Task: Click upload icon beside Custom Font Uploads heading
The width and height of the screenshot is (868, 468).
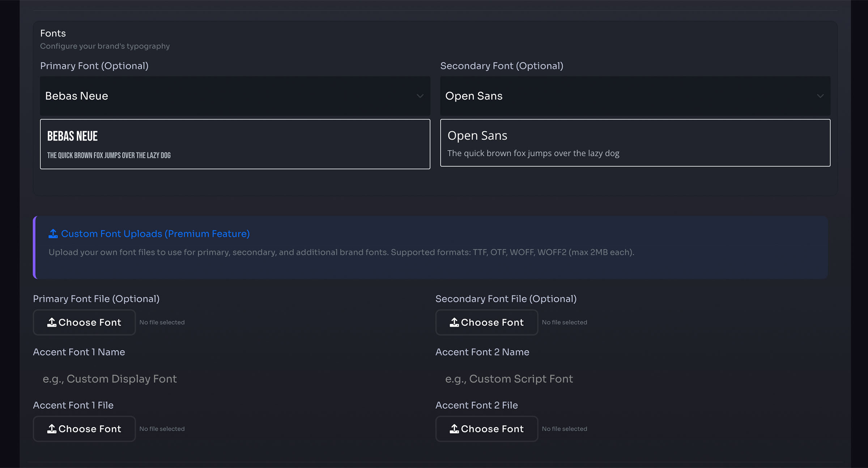Action: pyautogui.click(x=53, y=234)
